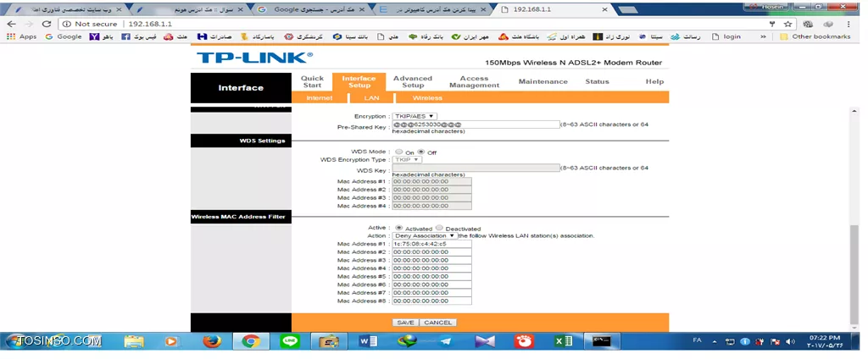Close the 192.168.1.1 browser tab
The height and width of the screenshot is (359, 868).
604,9
